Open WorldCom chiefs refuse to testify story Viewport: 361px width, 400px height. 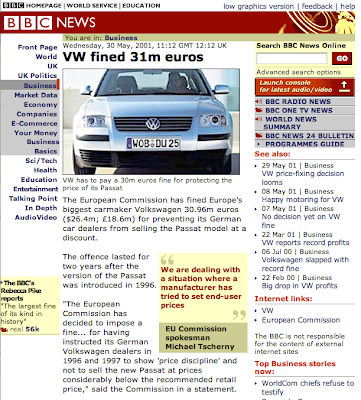point(308,388)
